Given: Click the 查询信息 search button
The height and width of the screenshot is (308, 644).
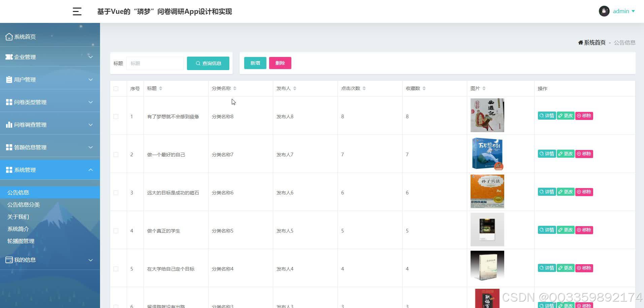Looking at the screenshot, I should (208, 63).
